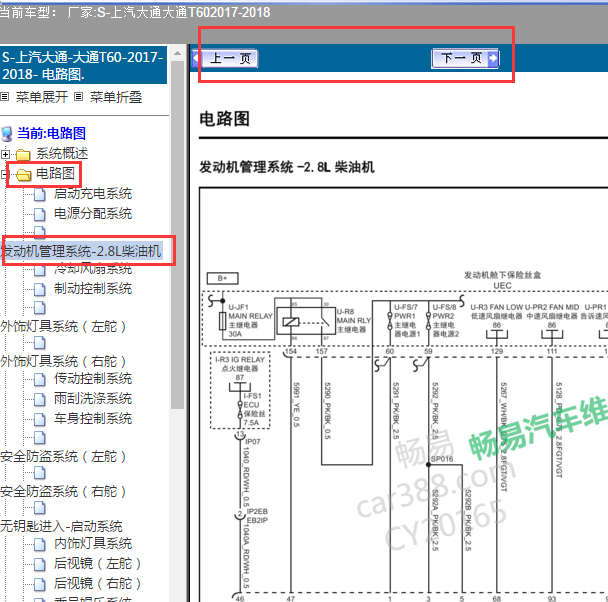Screen dimensions: 608x602
Task: Click the page icon beside 电源分配系统
Action: 40,214
